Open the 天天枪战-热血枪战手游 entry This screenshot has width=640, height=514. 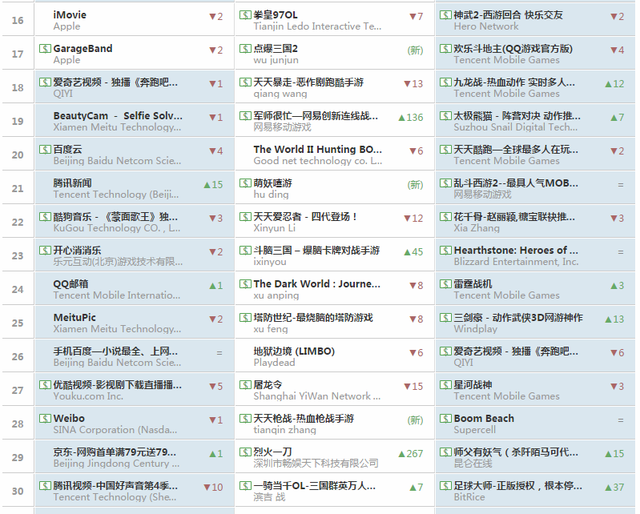[x=304, y=418]
